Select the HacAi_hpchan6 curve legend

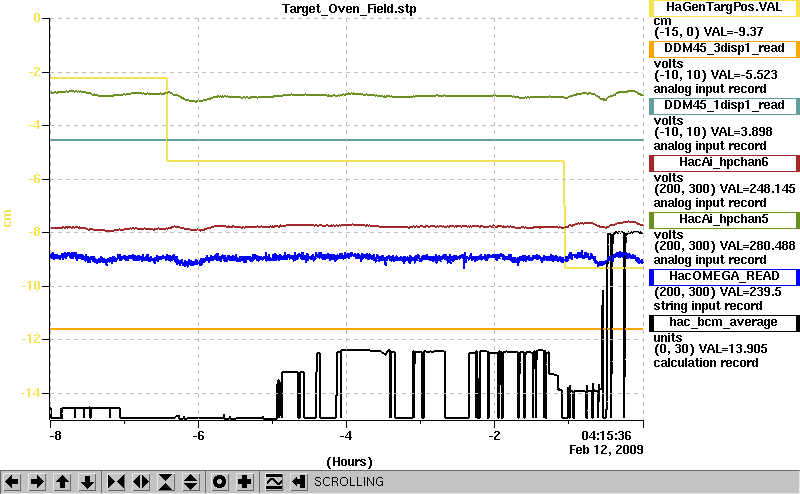pos(724,163)
